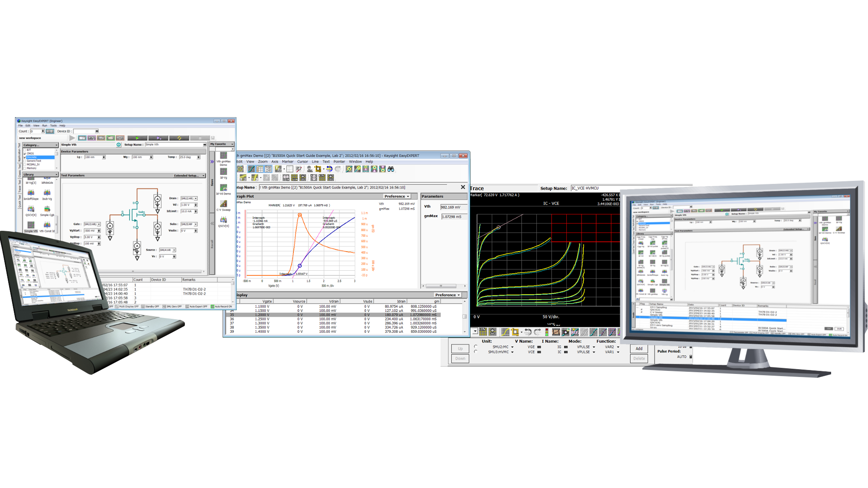Open the Run menu in EasyEXPERT window
The image size is (868, 488).
[45, 125]
